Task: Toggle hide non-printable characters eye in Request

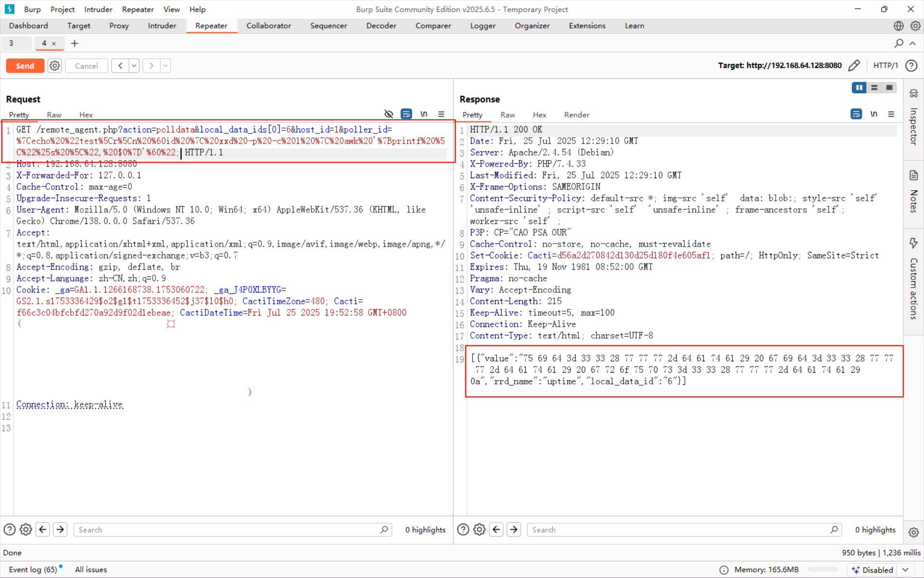Action: coord(389,114)
